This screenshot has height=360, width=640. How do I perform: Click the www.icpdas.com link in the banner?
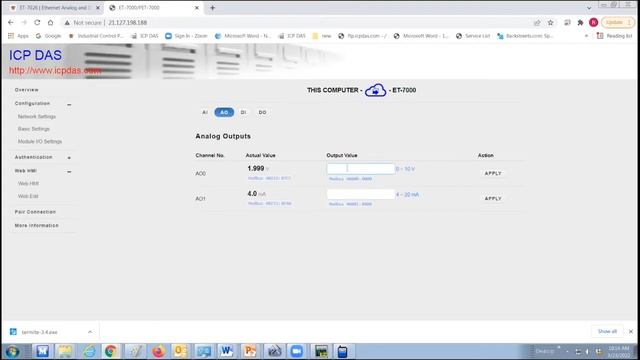point(55,71)
